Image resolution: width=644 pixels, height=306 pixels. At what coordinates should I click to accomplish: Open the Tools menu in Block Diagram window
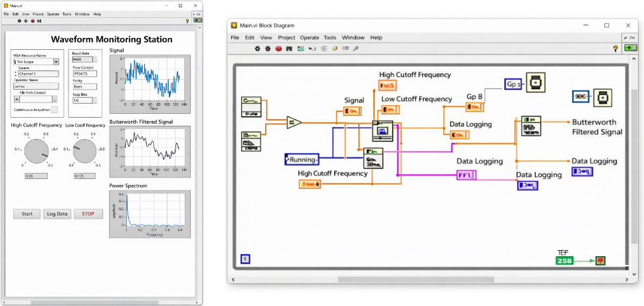click(x=330, y=38)
